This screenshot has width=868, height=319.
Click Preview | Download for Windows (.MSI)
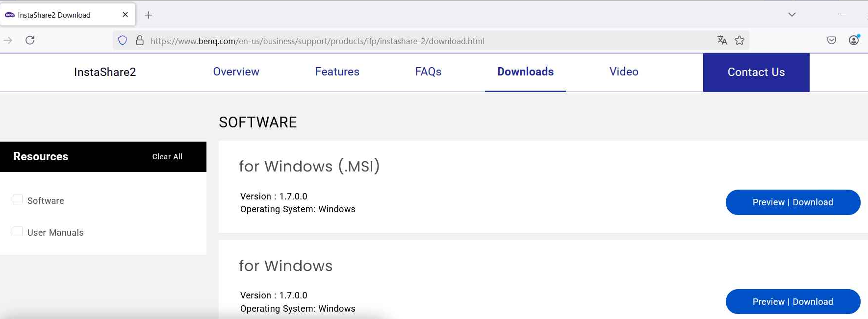[793, 202]
